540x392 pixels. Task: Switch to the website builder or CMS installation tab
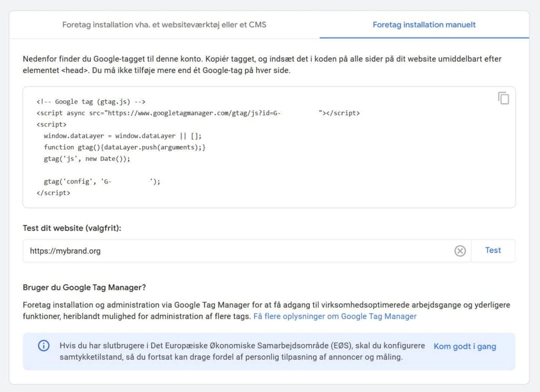tap(165, 25)
